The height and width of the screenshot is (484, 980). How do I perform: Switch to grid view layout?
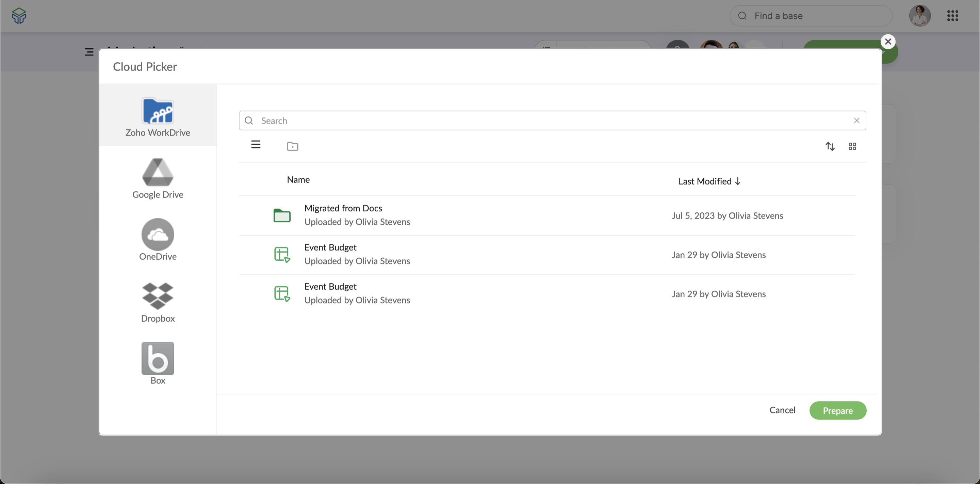(852, 146)
